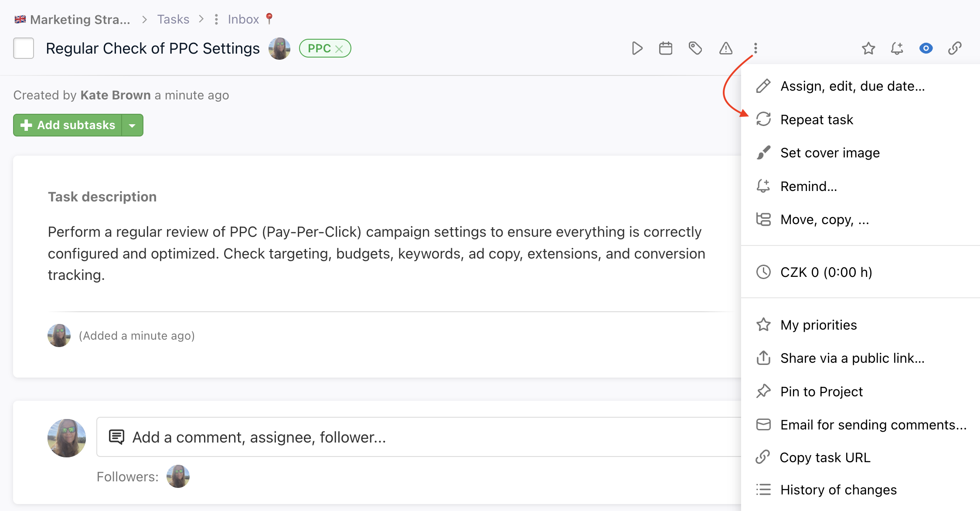Open the three-dot more options menu
This screenshot has width=980, height=511.
[x=755, y=48]
